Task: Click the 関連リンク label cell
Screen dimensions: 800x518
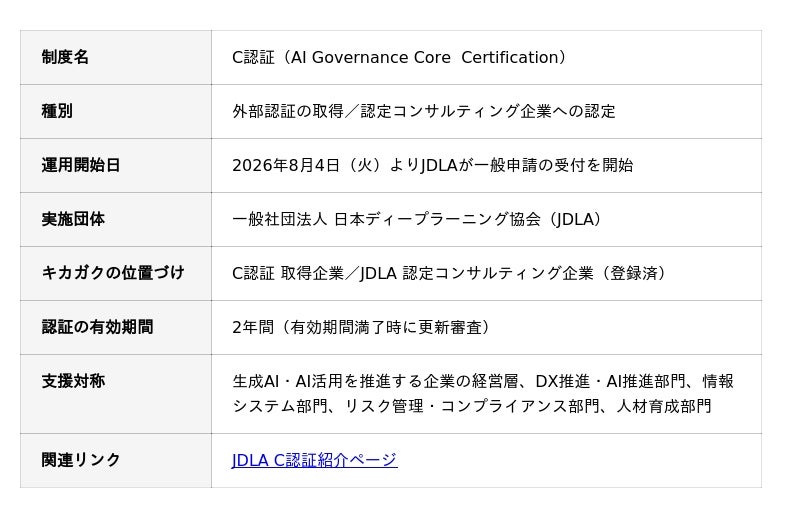Action: point(116,460)
